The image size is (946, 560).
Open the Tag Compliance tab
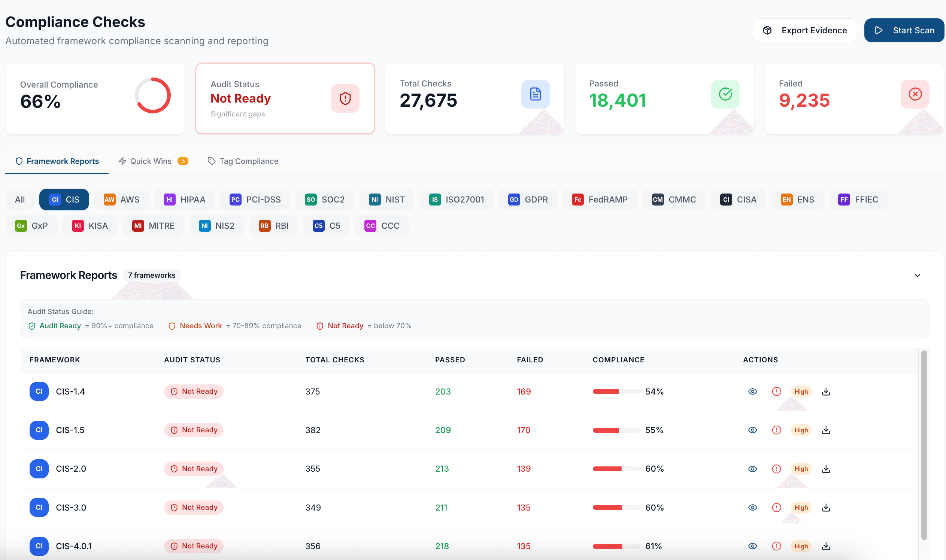pos(243,161)
